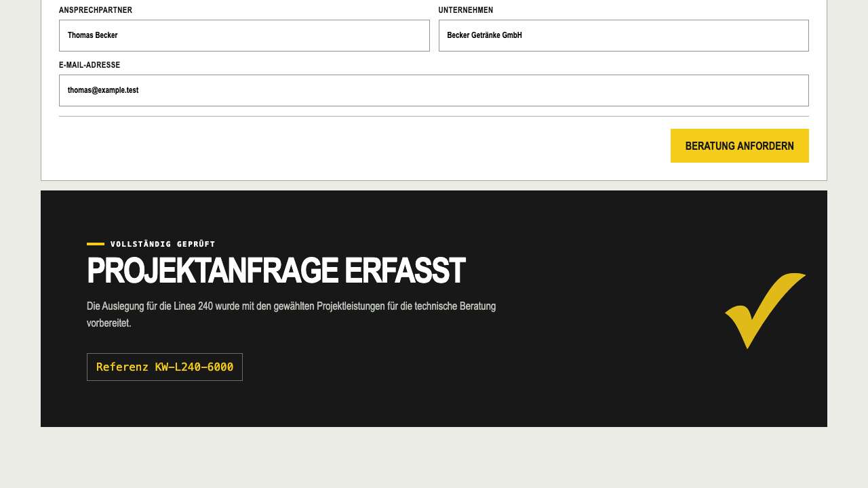
Task: Click the Unternehmen field label
Action: pyautogui.click(x=466, y=10)
